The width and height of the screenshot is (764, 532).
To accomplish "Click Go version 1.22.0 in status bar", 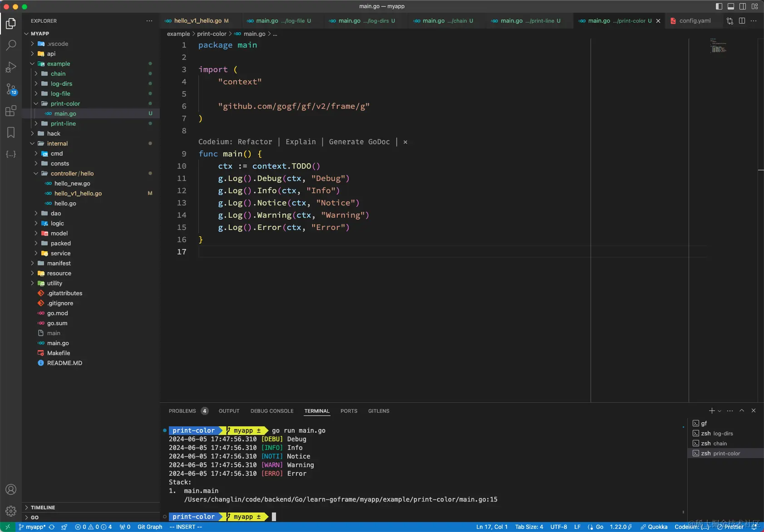I will click(x=621, y=527).
